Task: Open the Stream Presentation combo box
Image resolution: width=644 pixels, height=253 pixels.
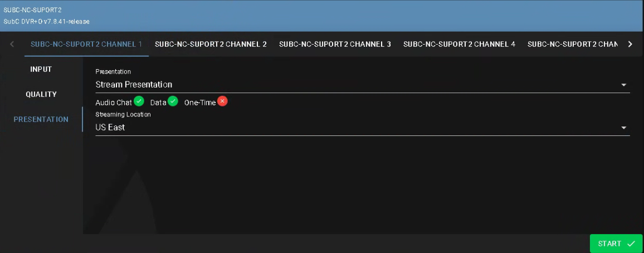Action: click(362, 85)
